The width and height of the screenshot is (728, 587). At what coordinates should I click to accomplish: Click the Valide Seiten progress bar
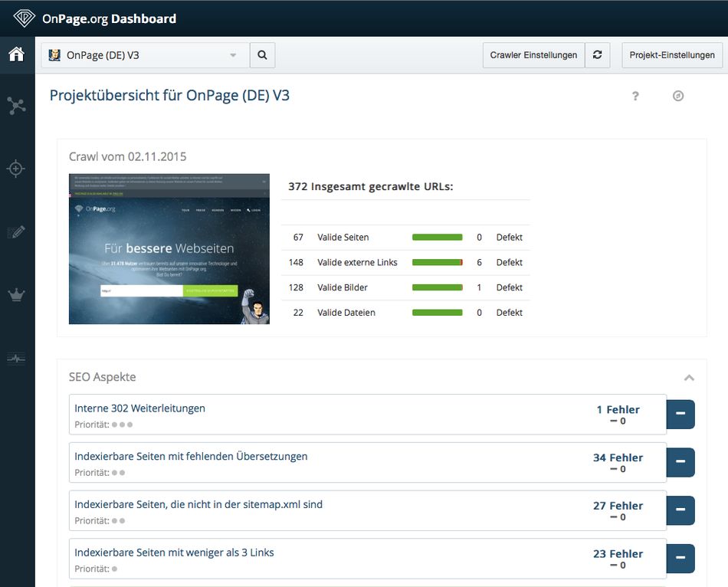pyautogui.click(x=438, y=238)
